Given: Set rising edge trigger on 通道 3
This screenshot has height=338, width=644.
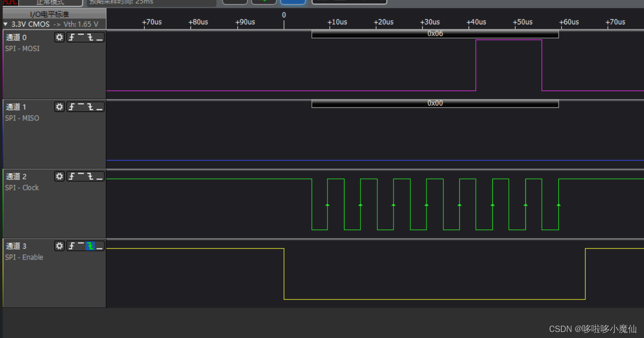Looking at the screenshot, I should click(71, 246).
